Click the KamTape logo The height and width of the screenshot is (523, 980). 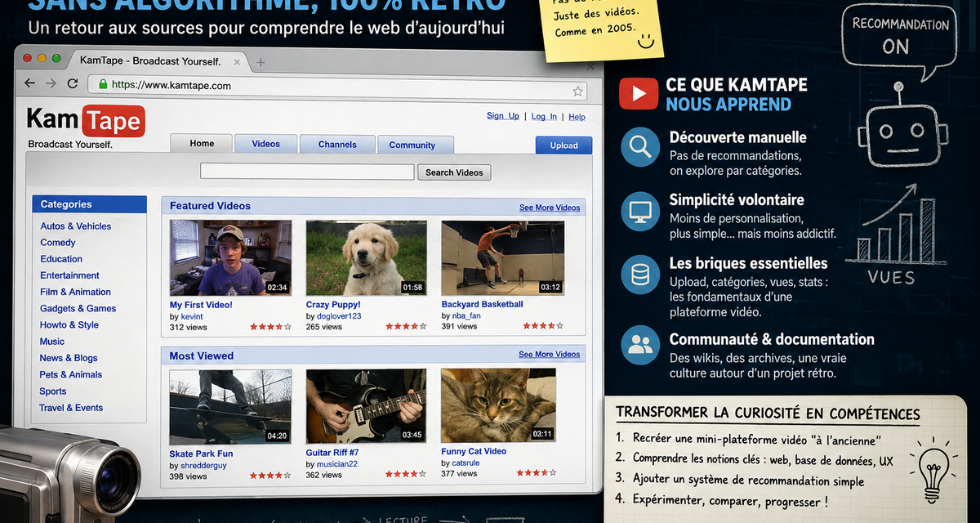click(85, 121)
